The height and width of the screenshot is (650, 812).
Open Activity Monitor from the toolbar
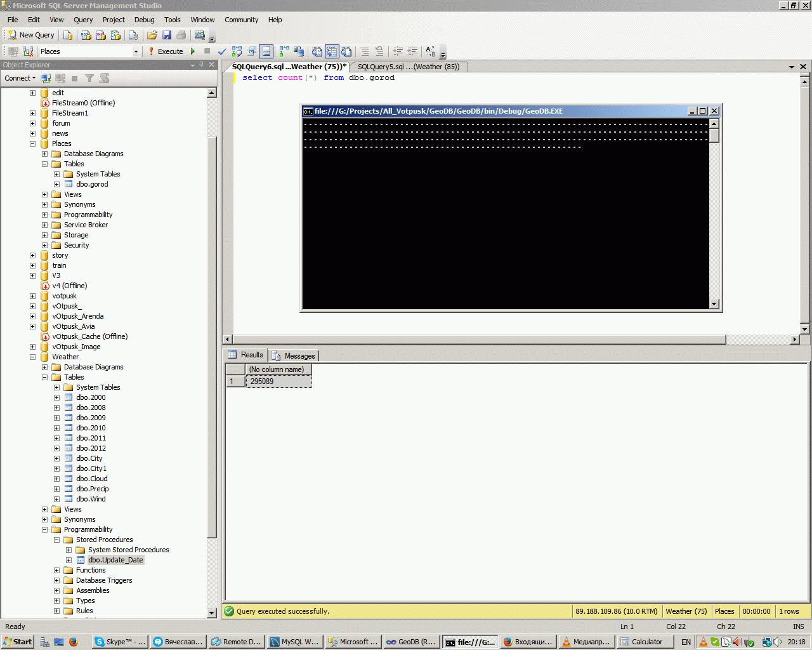coord(200,35)
